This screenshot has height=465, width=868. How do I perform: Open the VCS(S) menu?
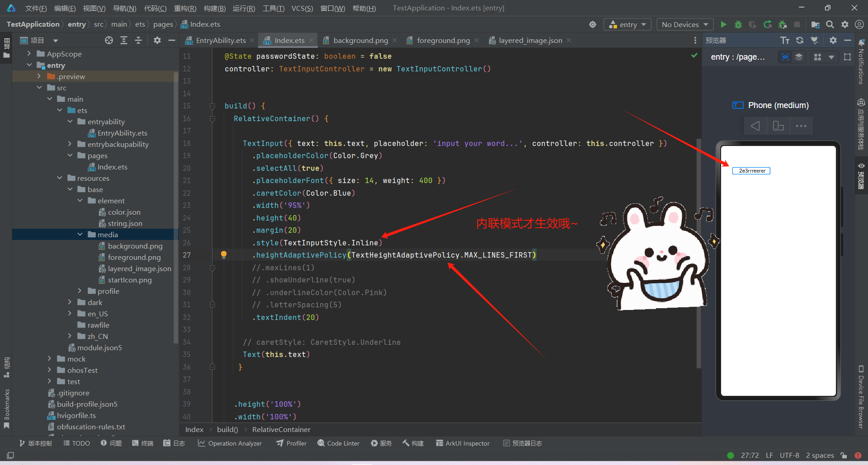[x=302, y=8]
